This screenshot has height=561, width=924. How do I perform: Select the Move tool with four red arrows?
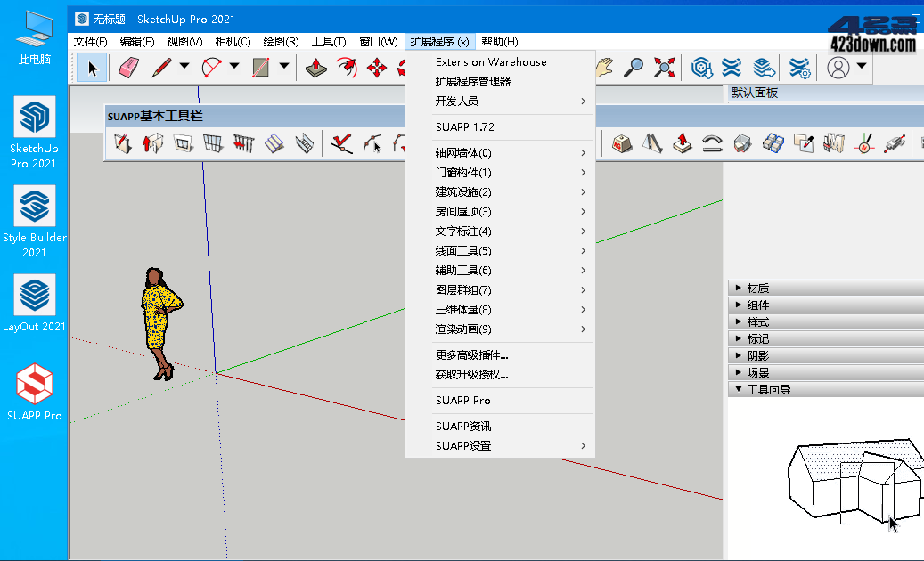377,68
